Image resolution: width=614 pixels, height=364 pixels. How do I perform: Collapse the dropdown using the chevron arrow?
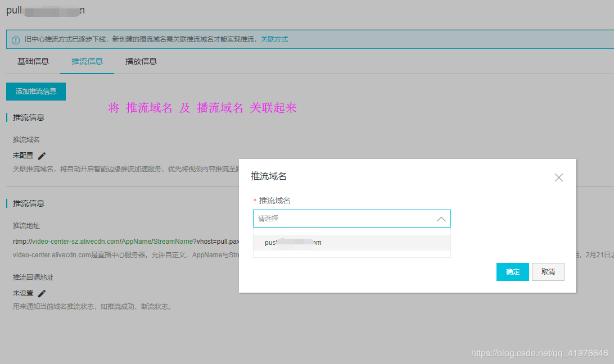[441, 219]
